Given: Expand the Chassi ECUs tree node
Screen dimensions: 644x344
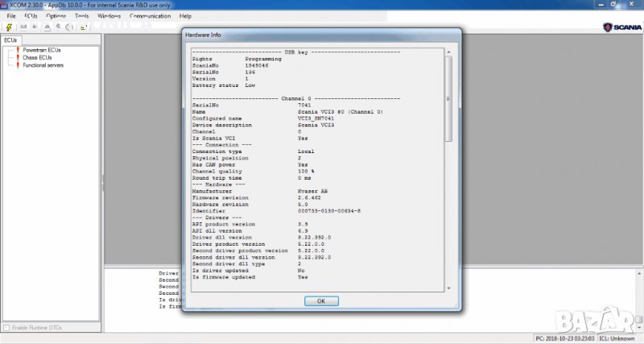Looking at the screenshot, I should 8,57.
